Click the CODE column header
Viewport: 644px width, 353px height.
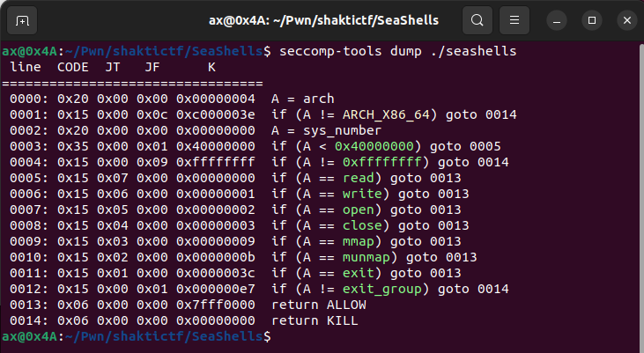72,67
